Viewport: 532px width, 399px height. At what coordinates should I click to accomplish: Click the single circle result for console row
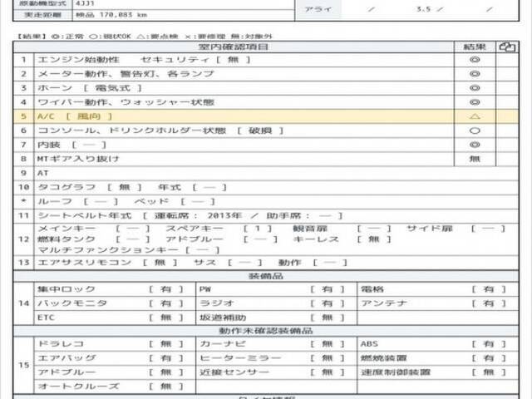[x=475, y=131]
